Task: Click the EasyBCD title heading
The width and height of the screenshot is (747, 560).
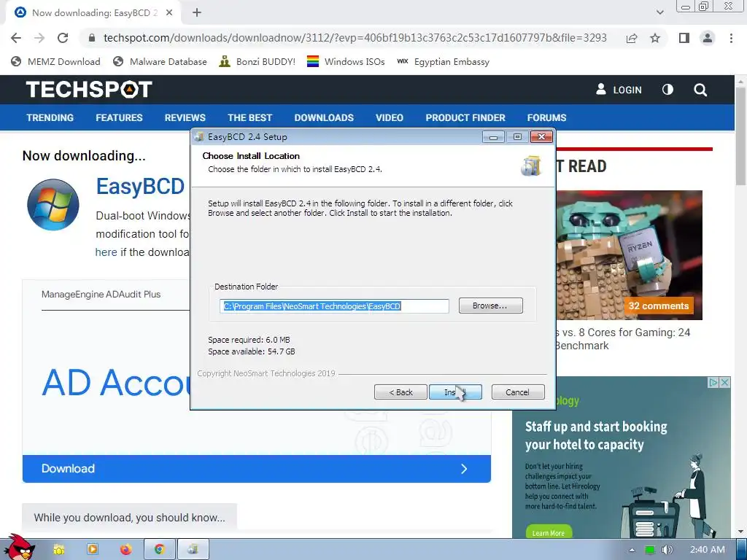Action: pyautogui.click(x=140, y=186)
